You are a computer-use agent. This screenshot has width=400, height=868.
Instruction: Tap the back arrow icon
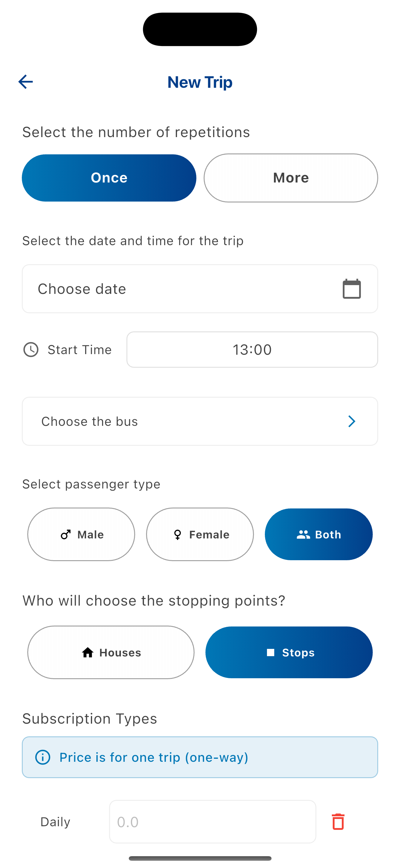click(x=25, y=82)
